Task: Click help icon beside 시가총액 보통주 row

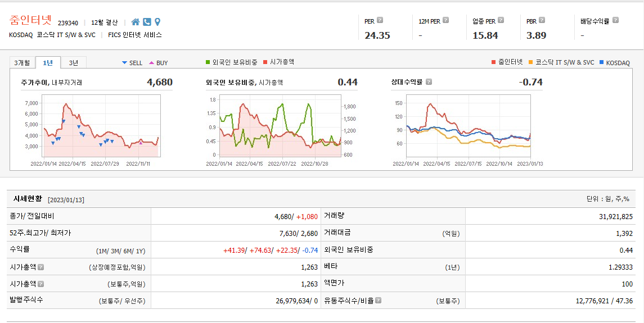Action: point(40,284)
